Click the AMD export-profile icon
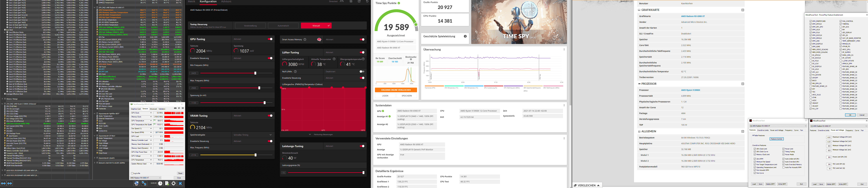Screen dimensions: 868x188 pos(359,1)
